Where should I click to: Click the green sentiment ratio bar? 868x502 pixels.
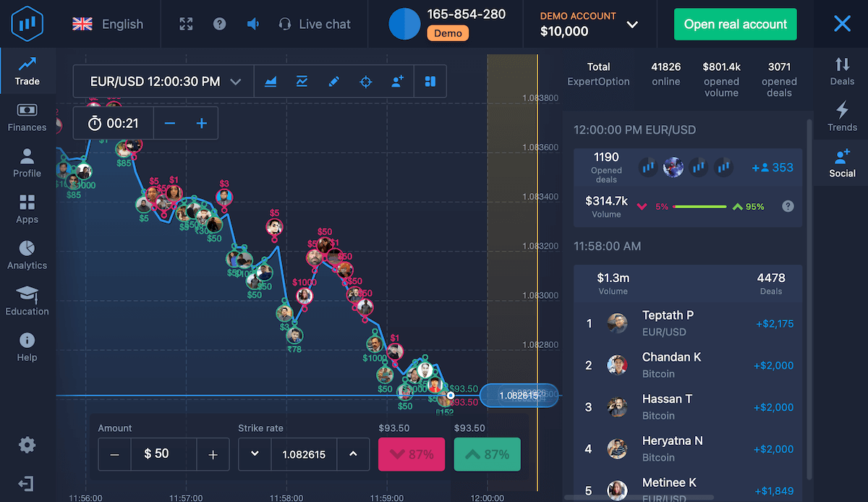[700, 207]
